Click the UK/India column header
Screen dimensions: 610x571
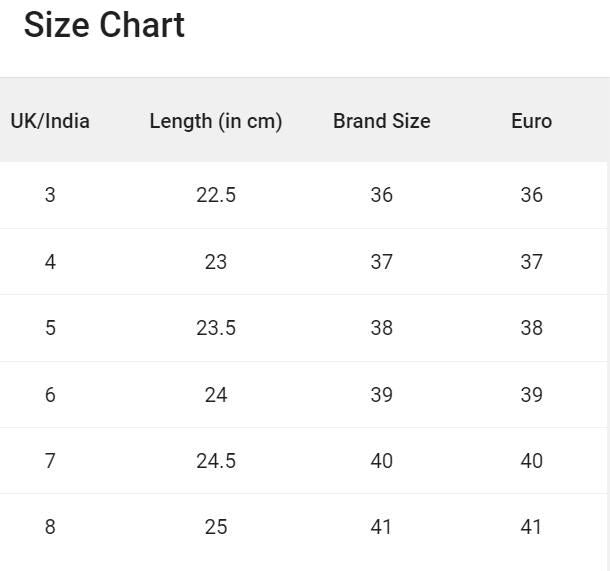(x=50, y=121)
